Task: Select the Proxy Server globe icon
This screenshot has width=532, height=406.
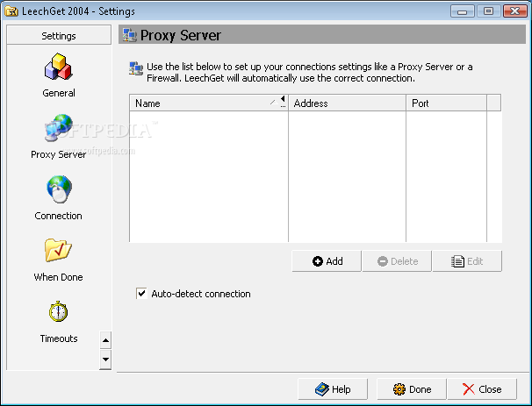Action: click(58, 128)
